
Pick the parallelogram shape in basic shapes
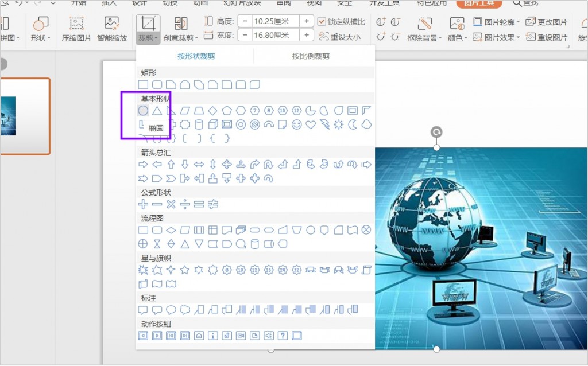point(185,111)
